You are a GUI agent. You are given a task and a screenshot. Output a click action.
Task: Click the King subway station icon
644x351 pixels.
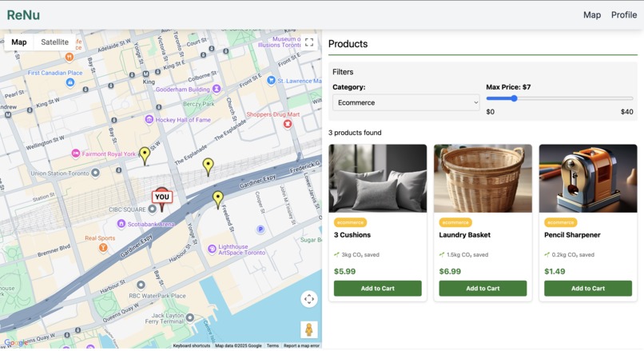coord(145,74)
